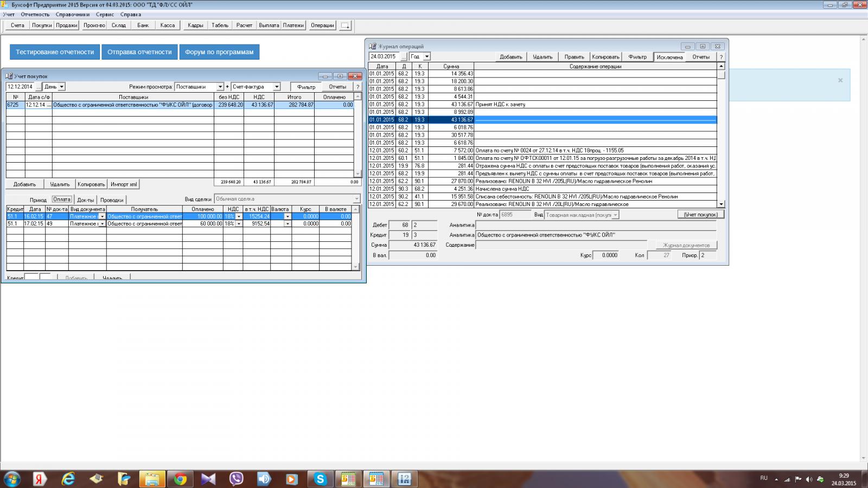Switch to the Проводки tab
The height and width of the screenshot is (488, 868).
click(x=112, y=200)
